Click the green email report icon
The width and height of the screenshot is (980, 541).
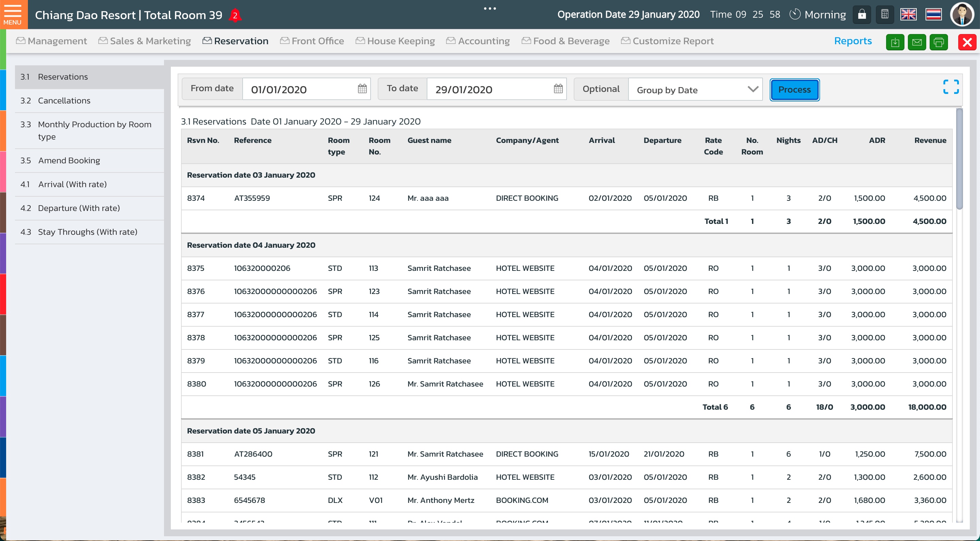(917, 42)
